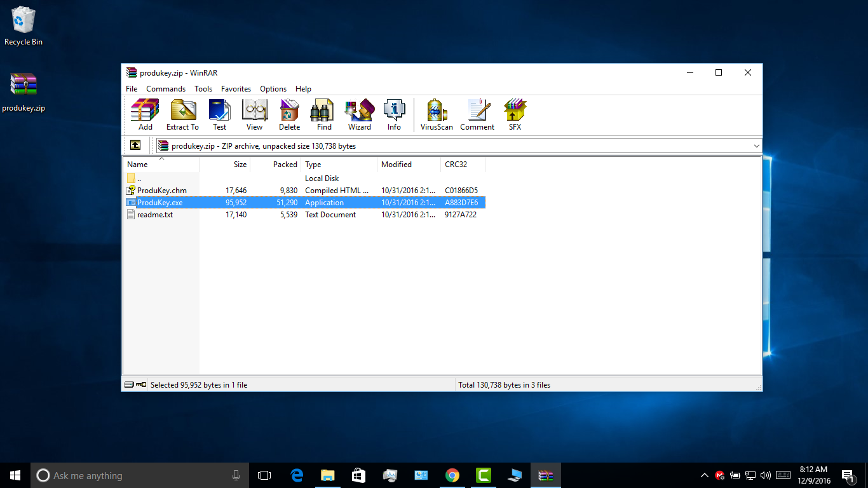Image resolution: width=868 pixels, height=488 pixels.
Task: Open the touch keyboard tray icon
Action: click(783, 475)
